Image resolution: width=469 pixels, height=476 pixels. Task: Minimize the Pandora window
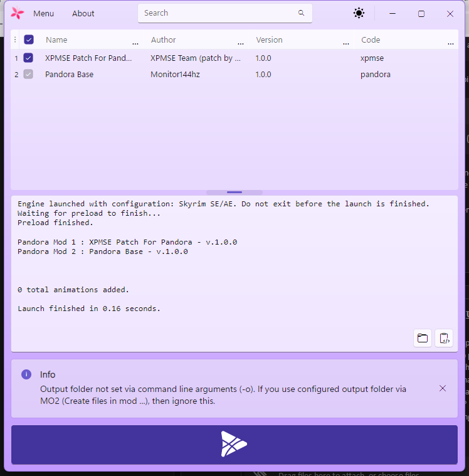pos(393,13)
